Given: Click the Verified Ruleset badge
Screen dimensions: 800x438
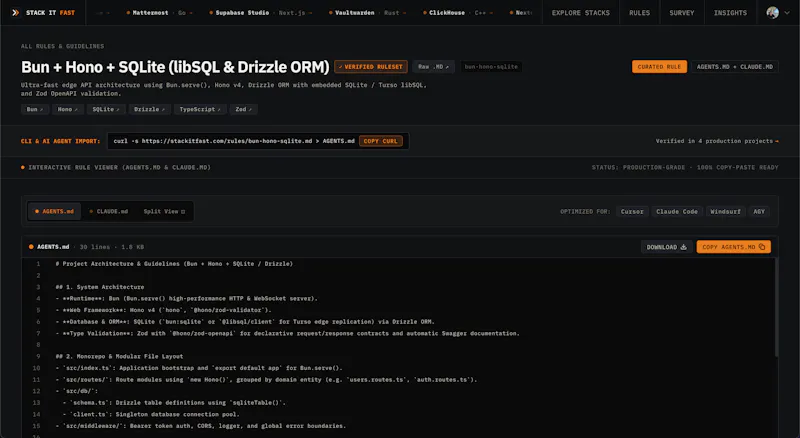Looking at the screenshot, I should coord(371,67).
